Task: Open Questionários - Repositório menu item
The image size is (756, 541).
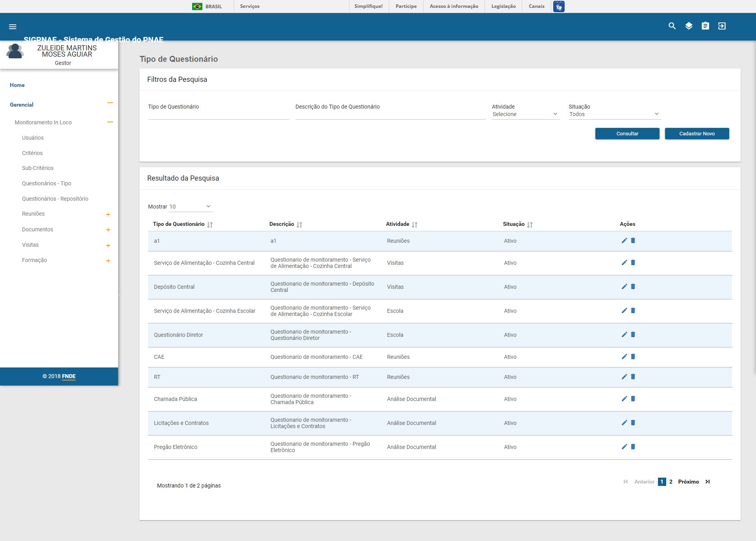Action: [55, 199]
